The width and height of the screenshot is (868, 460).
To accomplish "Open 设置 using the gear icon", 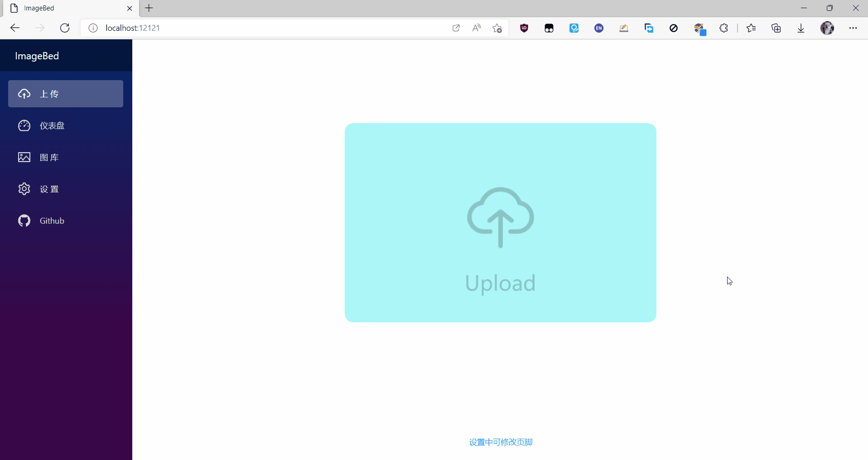I will tap(24, 189).
